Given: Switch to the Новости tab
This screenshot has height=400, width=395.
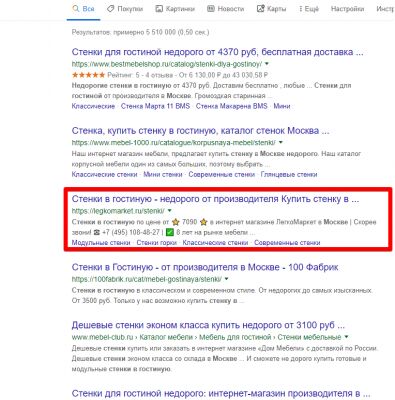Looking at the screenshot, I should click(x=226, y=9).
